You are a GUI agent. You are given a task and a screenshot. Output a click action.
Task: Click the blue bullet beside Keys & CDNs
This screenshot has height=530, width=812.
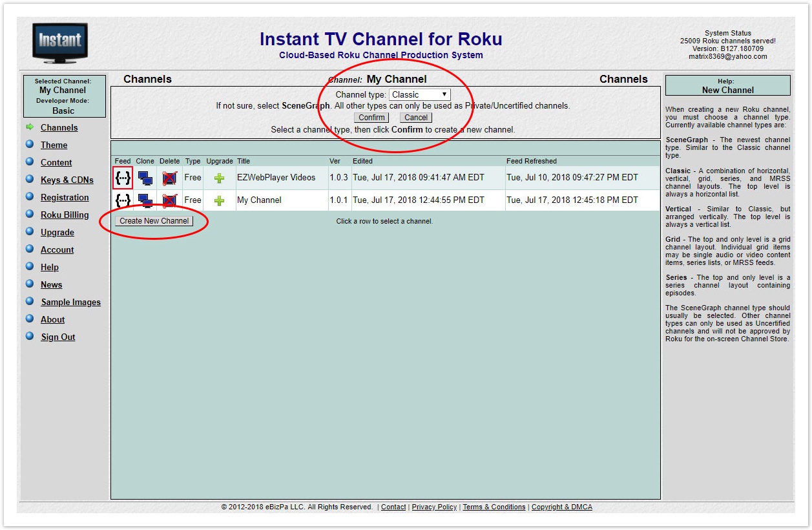pyautogui.click(x=30, y=179)
